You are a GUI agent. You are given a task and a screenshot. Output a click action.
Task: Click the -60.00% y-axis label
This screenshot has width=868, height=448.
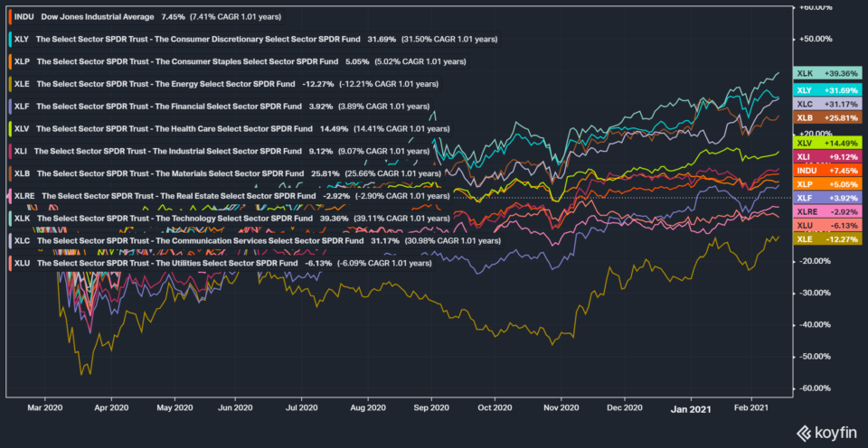(816, 388)
